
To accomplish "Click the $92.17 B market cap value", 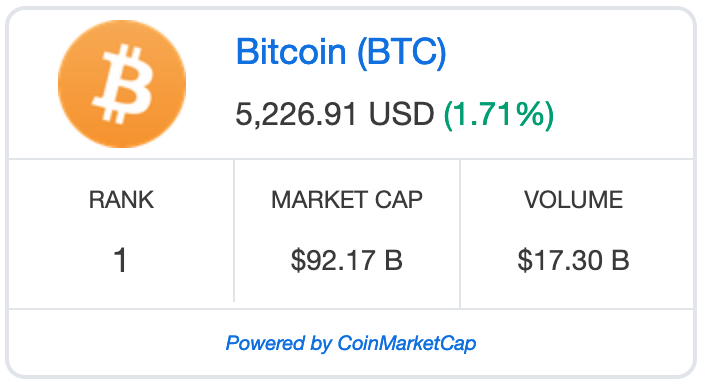I will 346,260.
